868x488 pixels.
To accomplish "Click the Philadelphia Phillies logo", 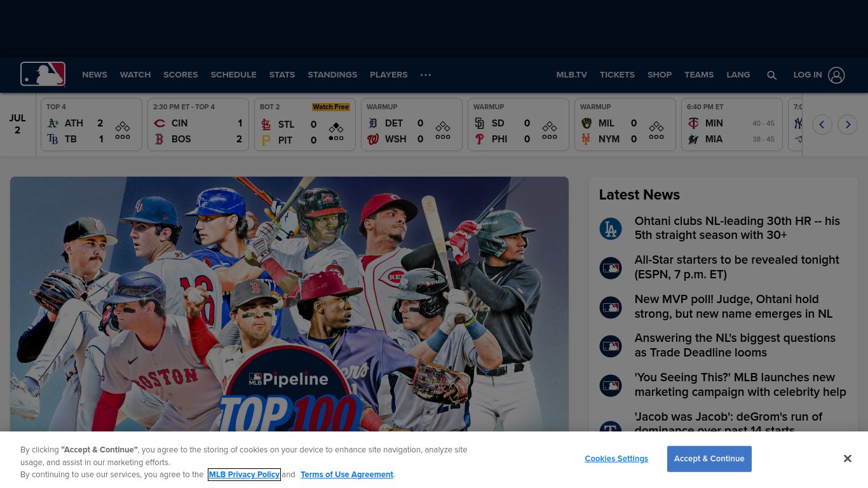I will pos(480,139).
